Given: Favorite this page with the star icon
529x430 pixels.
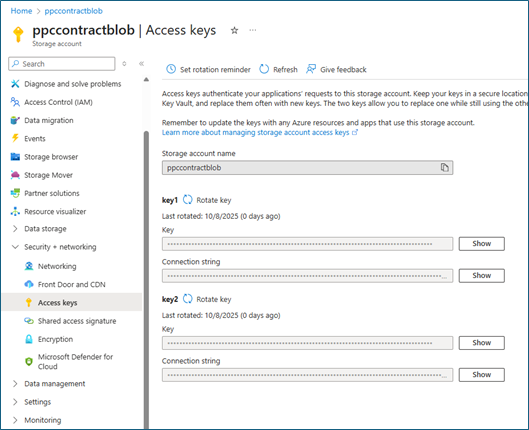Looking at the screenshot, I should (234, 31).
